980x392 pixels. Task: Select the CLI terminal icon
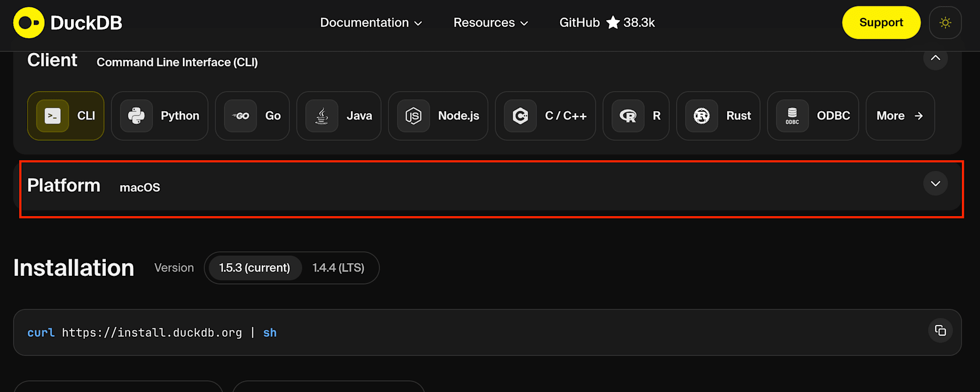(x=53, y=116)
